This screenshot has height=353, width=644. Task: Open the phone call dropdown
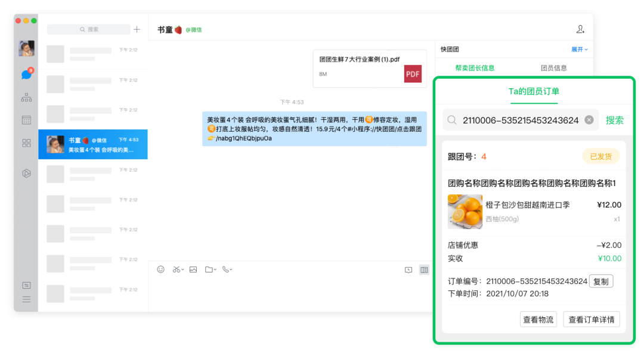(227, 270)
